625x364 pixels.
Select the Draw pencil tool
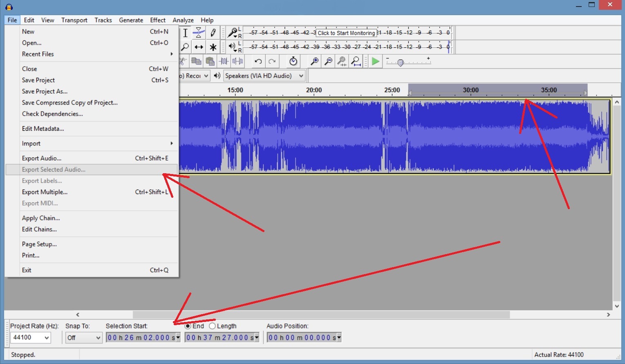point(213,33)
